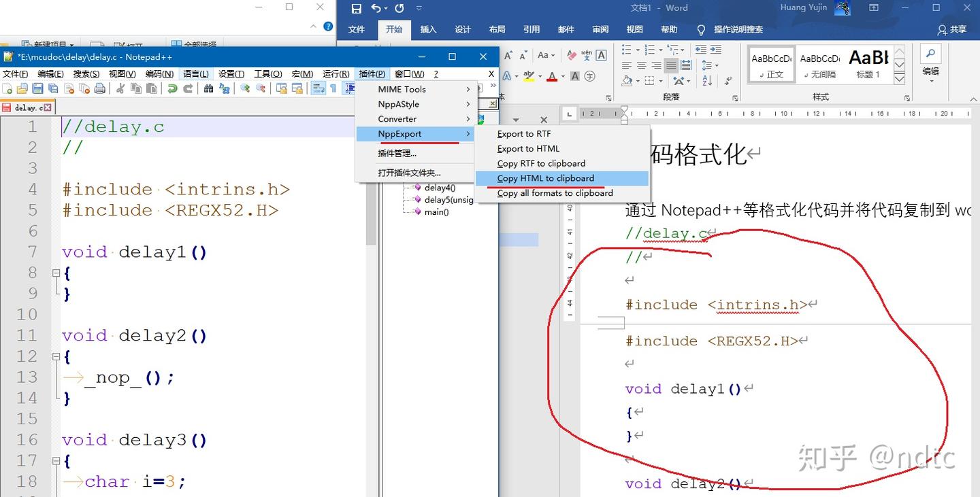Toggle Align Right in Word ribbon
Image resolution: width=980 pixels, height=497 pixels.
(x=656, y=65)
